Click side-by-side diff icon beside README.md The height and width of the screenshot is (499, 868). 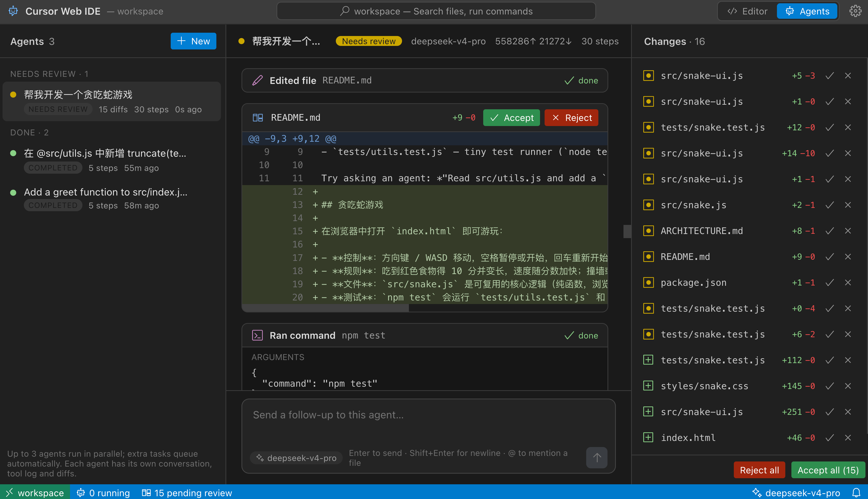click(x=257, y=118)
